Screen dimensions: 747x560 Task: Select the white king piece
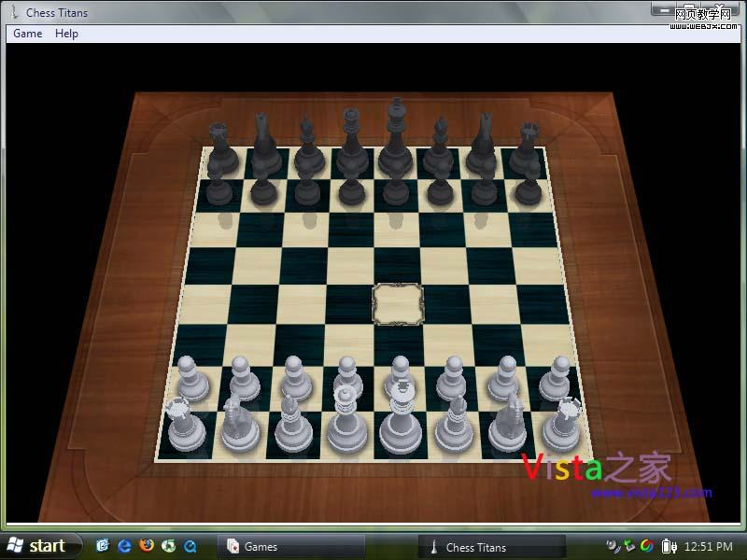click(401, 425)
